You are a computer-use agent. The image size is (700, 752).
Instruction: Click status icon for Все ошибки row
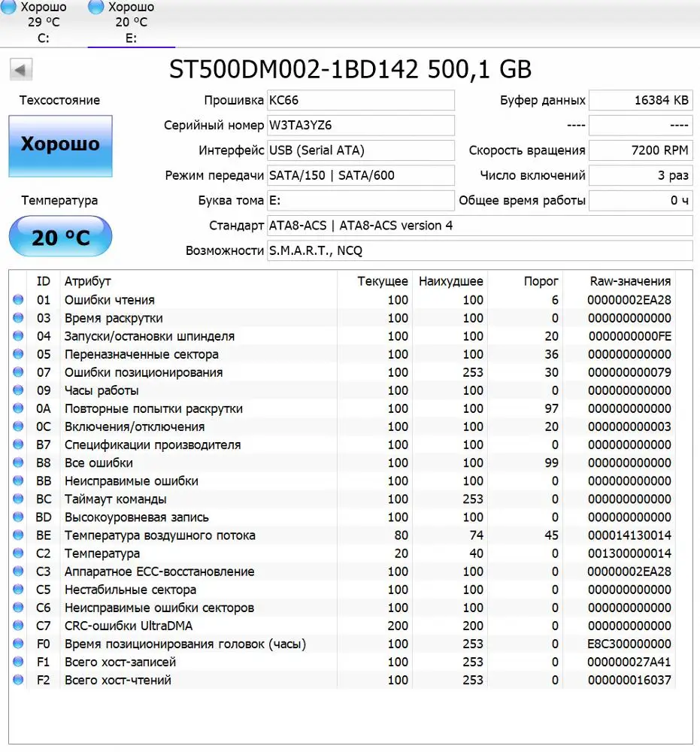click(18, 462)
